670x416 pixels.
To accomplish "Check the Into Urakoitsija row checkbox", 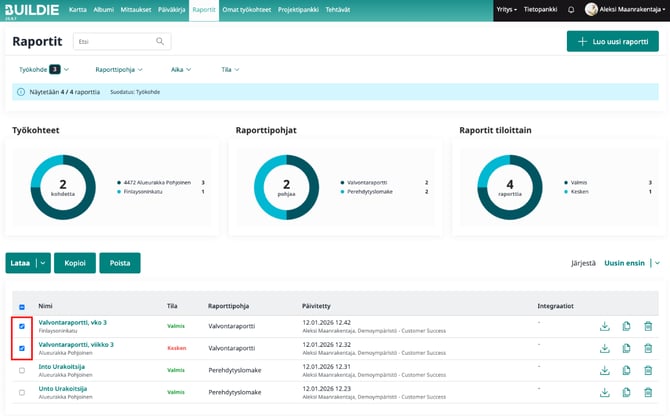I will click(22, 370).
